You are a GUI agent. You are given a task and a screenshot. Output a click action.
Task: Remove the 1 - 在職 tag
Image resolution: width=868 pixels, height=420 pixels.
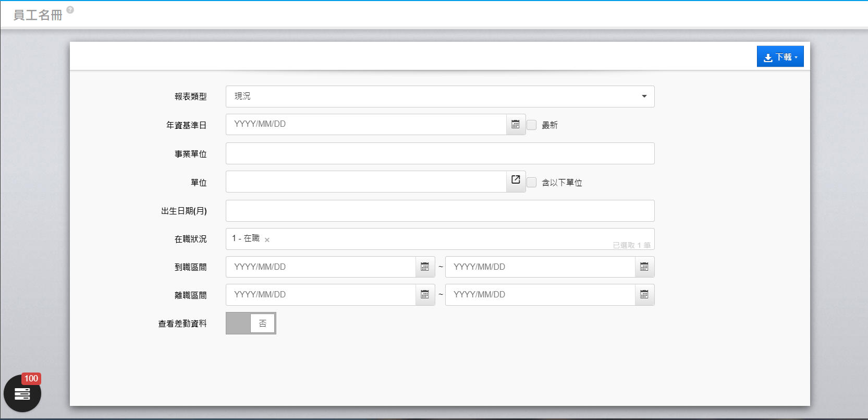point(267,240)
